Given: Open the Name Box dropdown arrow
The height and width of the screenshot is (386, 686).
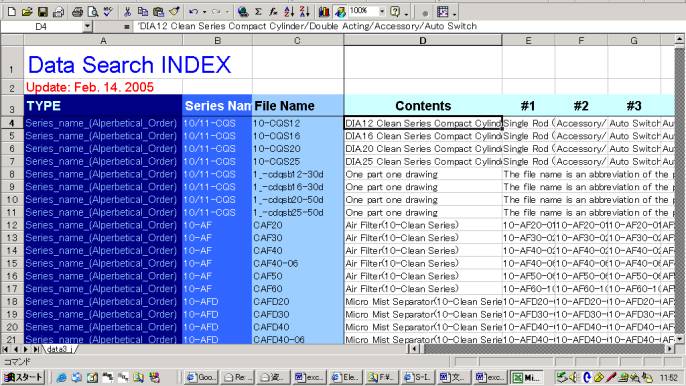Looking at the screenshot, I should [x=88, y=27].
